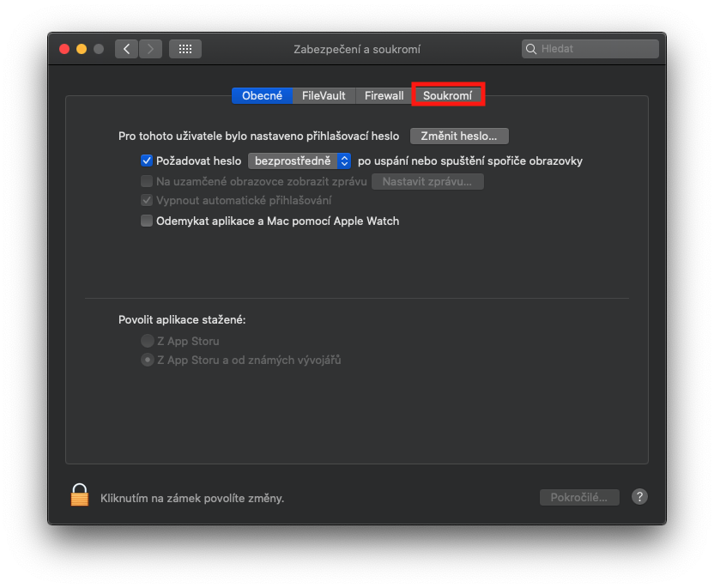Go forward with the right chevron
Image resolution: width=714 pixels, height=588 pixels.
(150, 49)
